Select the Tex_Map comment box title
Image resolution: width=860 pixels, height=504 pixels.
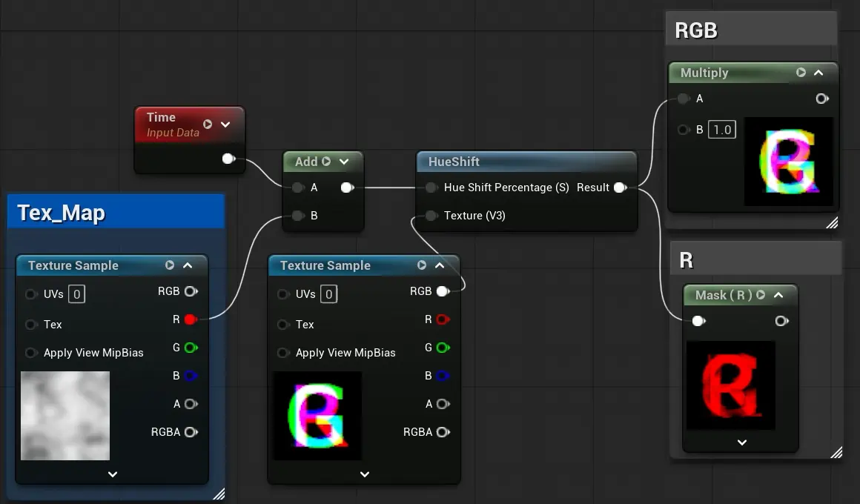tap(61, 213)
